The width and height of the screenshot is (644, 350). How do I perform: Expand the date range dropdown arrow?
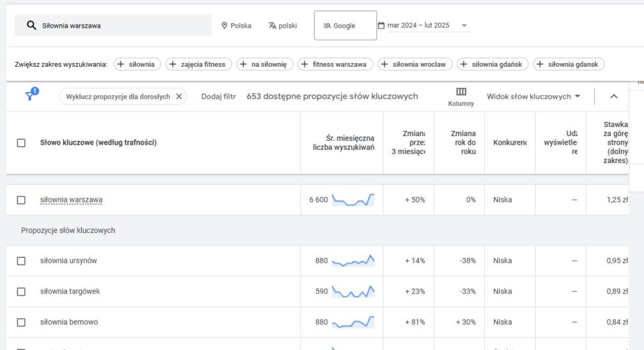click(464, 26)
